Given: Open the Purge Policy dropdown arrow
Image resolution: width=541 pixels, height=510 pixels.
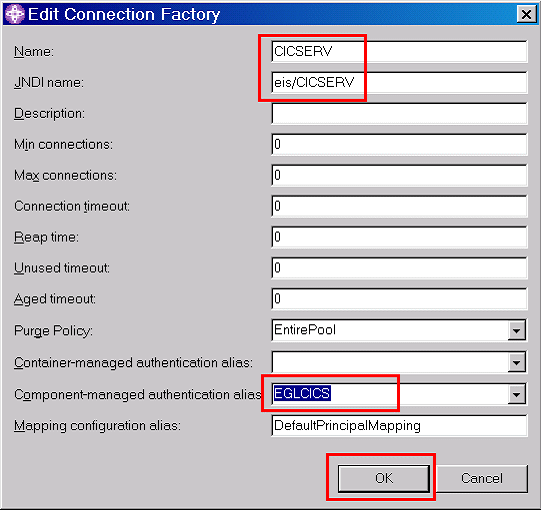Looking at the screenshot, I should [516, 330].
